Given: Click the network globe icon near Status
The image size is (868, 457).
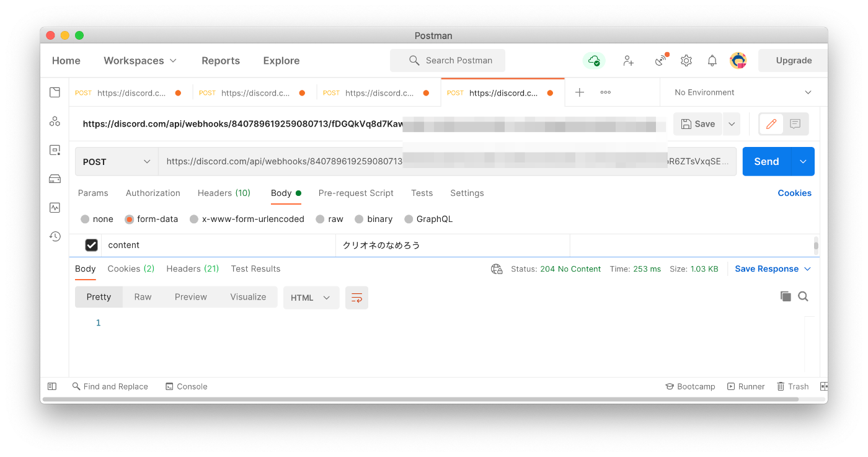Looking at the screenshot, I should point(497,269).
